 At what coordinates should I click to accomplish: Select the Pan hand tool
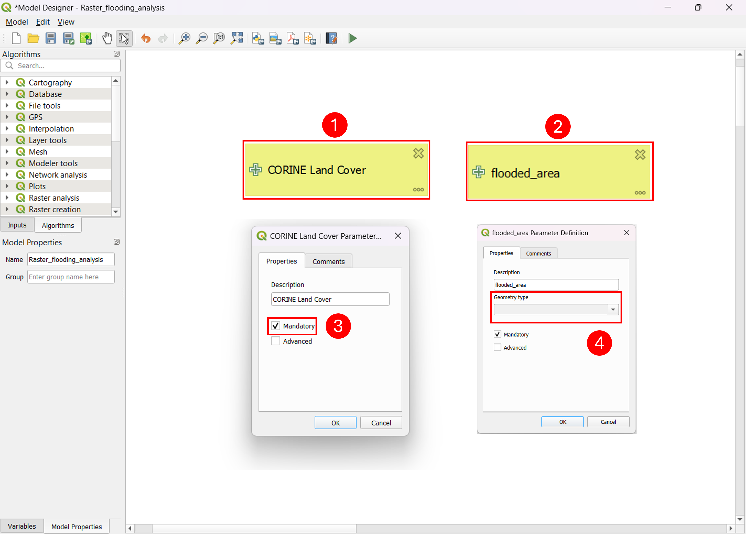point(107,38)
